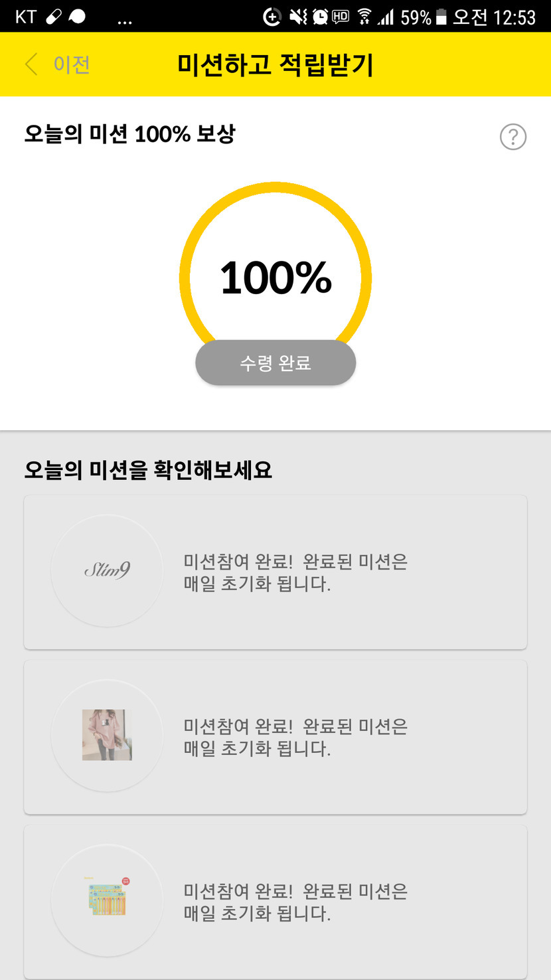
Task: Tap the HD voice status icon
Action: coord(341,17)
